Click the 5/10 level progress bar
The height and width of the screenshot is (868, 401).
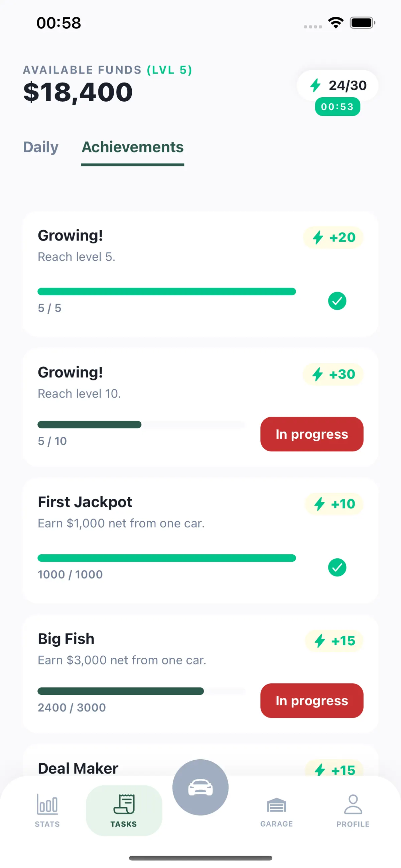coord(141,425)
